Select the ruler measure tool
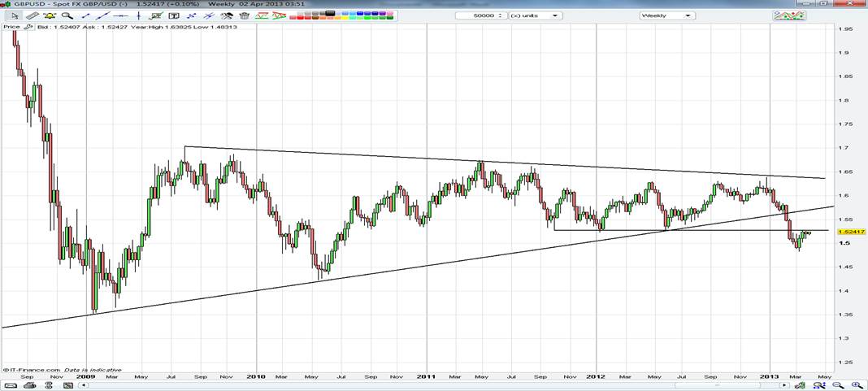The height and width of the screenshot is (391, 868). point(33,15)
